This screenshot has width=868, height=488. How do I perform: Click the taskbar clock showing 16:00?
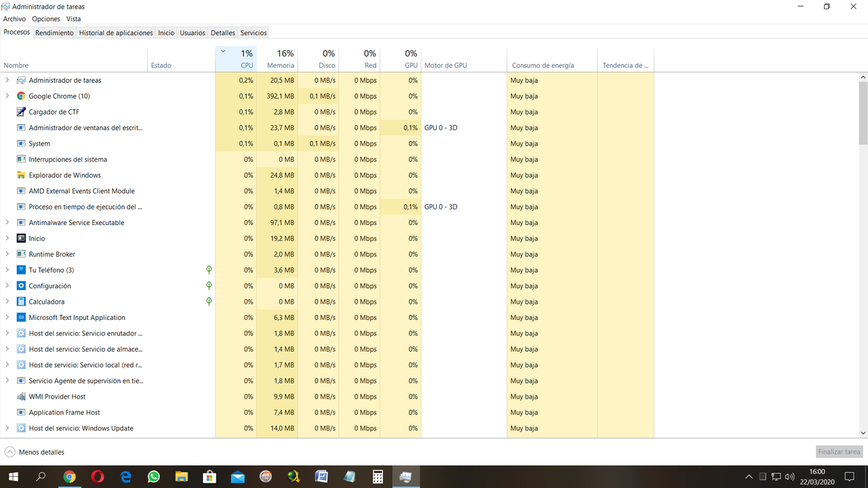point(817,477)
